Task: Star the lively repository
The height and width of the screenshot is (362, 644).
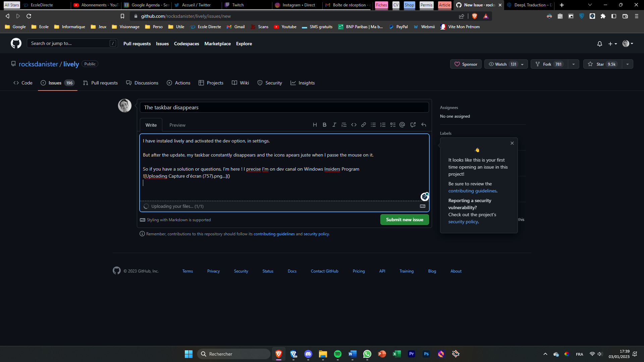Action: click(600, 64)
